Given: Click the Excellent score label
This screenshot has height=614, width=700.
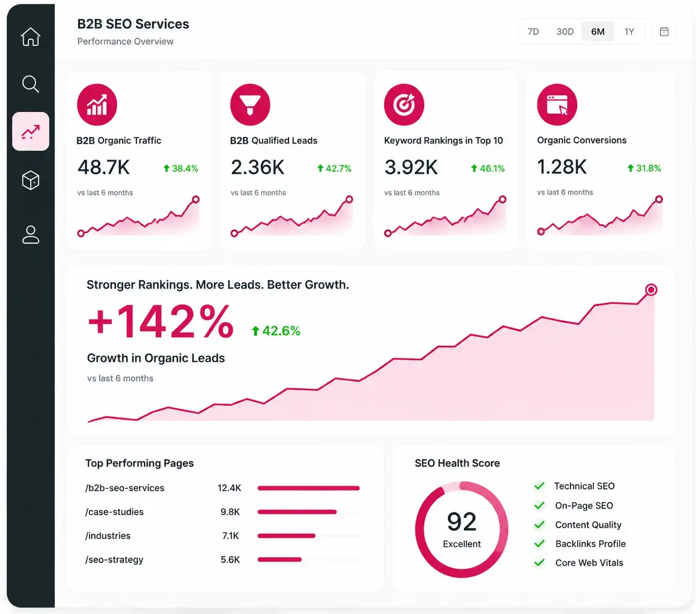Looking at the screenshot, I should pos(462,544).
